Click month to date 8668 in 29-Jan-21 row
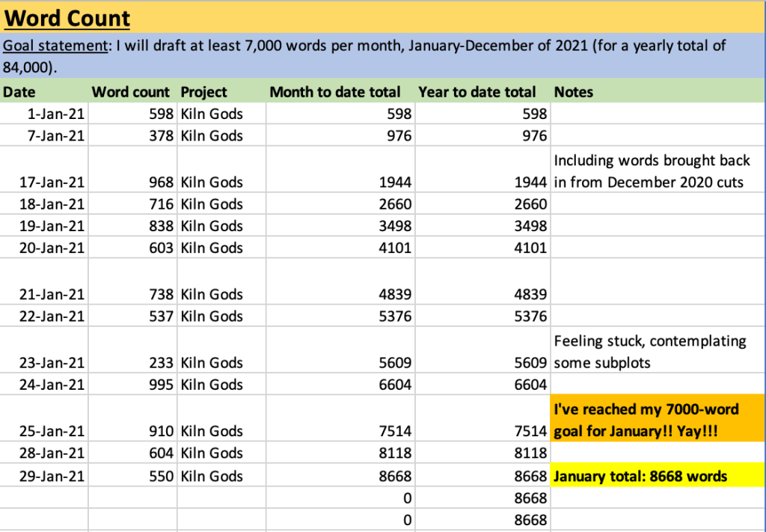This screenshot has height=532, width=766. coord(340,475)
